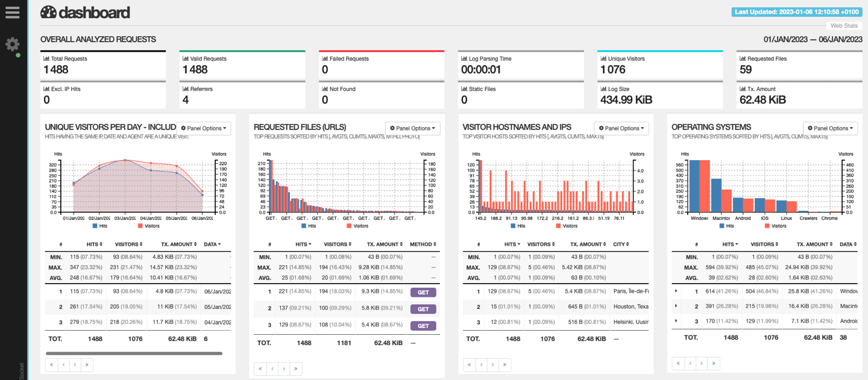Go to previous page of Operating Systems table

(690, 363)
